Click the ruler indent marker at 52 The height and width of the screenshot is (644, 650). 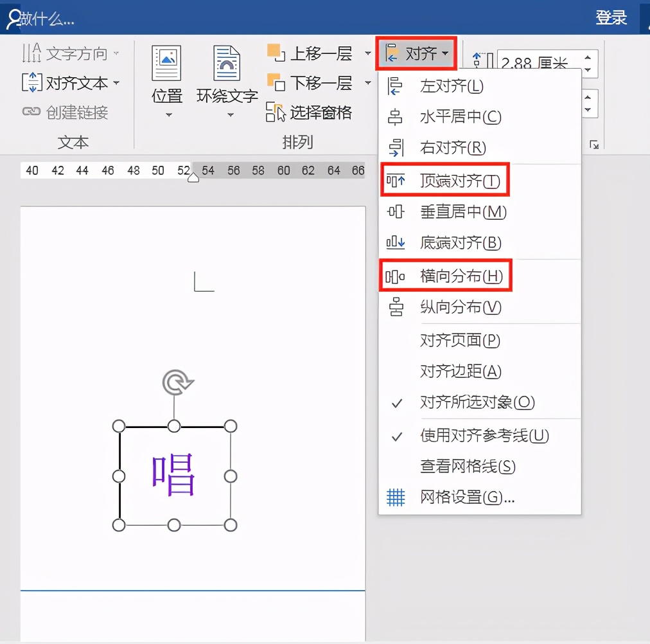pos(193,177)
